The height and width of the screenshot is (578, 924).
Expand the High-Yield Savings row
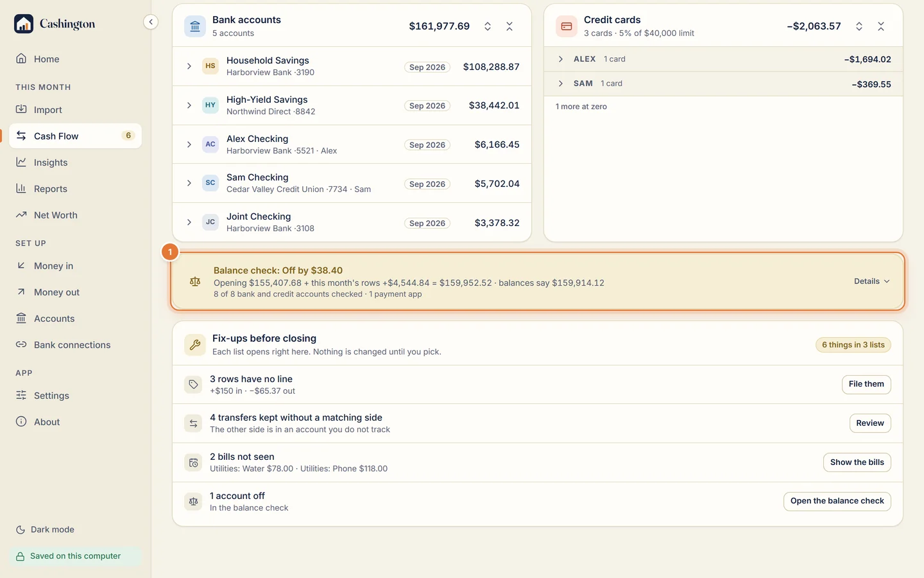(x=189, y=105)
